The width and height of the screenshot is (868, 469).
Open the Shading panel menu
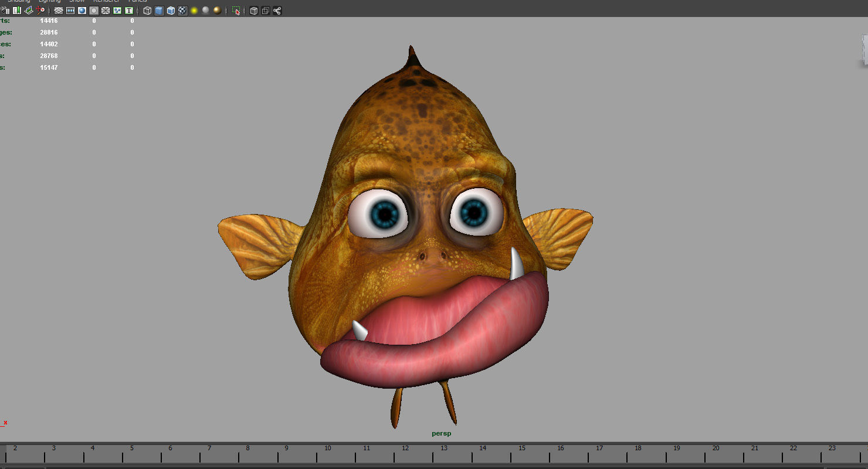[x=19, y=1]
